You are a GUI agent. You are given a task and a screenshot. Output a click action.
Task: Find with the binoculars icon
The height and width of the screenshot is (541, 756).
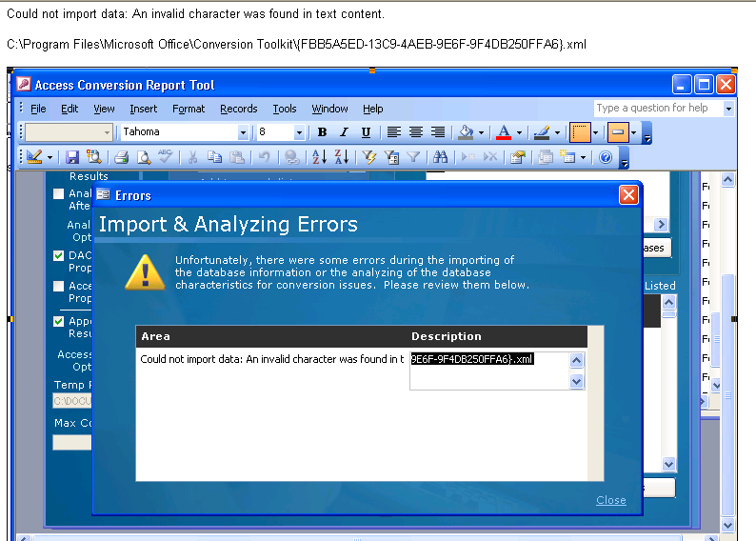pos(440,157)
